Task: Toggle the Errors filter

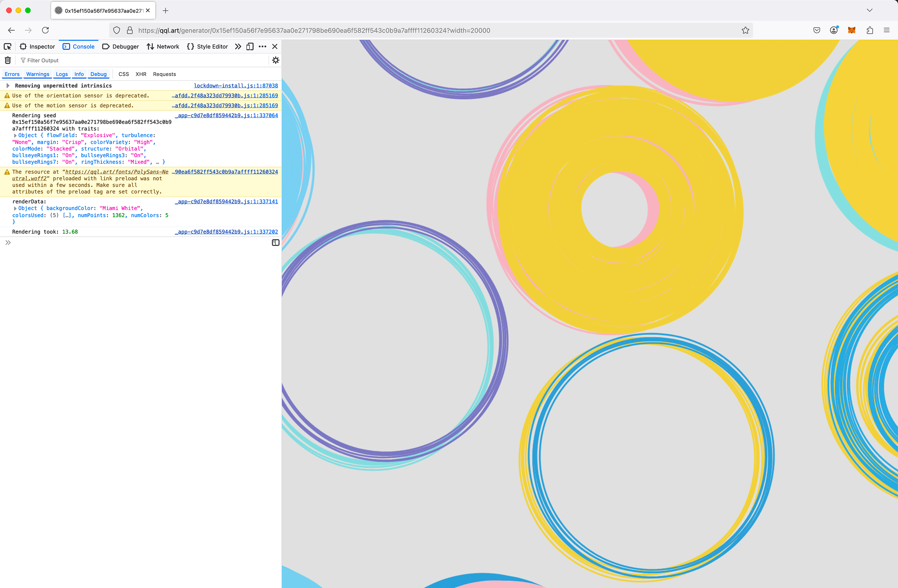Action: [12, 75]
